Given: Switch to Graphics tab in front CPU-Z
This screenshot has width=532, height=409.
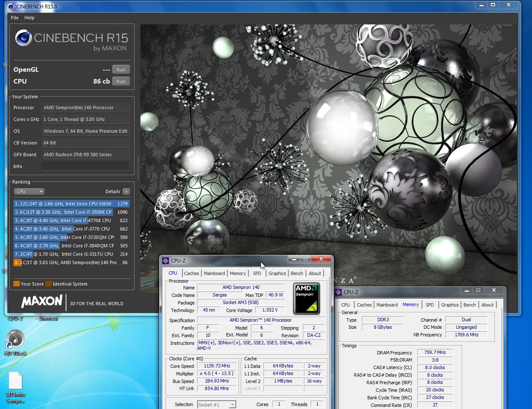Looking at the screenshot, I should [277, 273].
